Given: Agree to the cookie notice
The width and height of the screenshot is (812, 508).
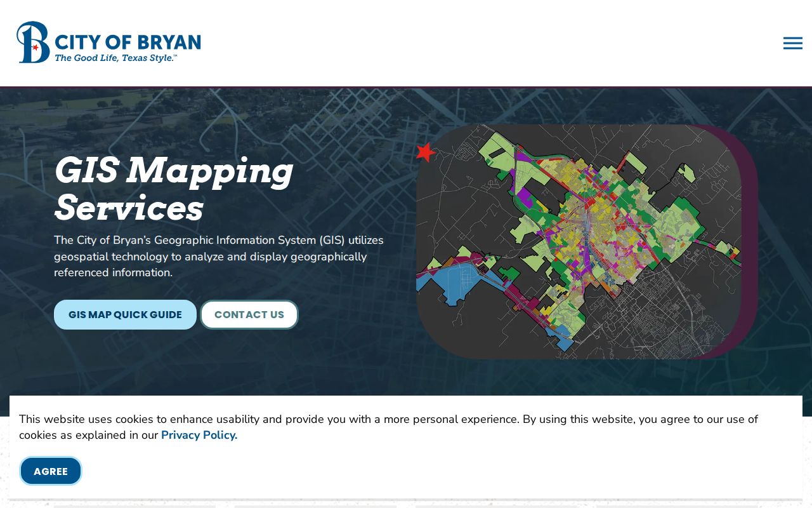Looking at the screenshot, I should tap(51, 471).
